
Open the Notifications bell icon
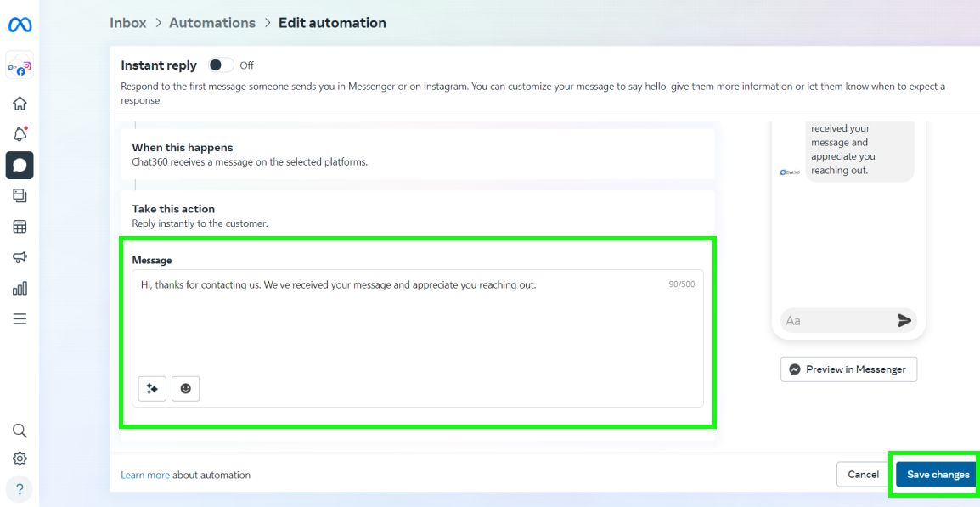(20, 134)
